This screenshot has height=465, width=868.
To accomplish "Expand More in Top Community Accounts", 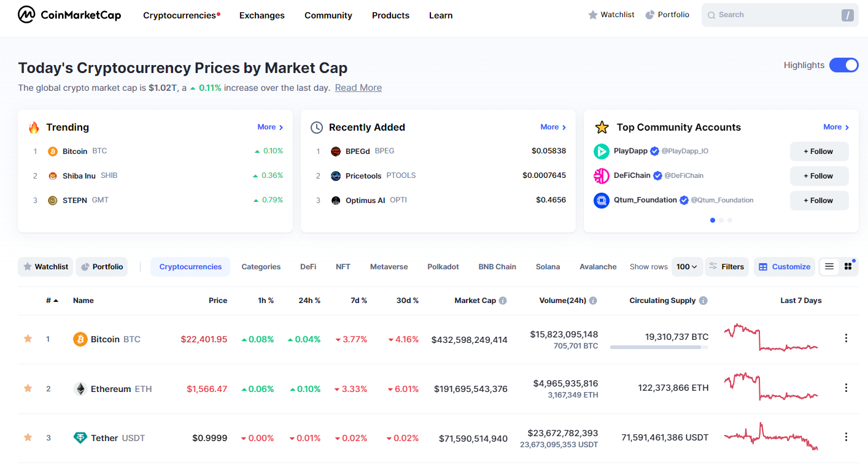I will (836, 127).
